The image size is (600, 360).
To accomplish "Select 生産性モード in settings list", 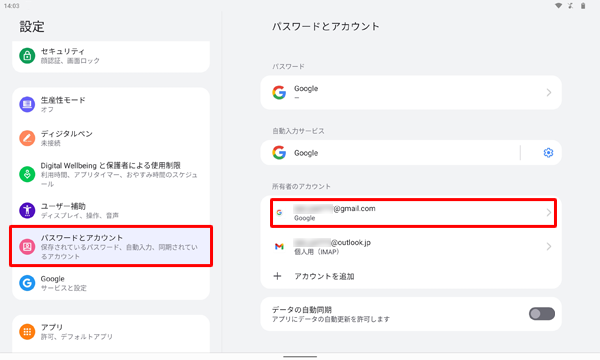I will coord(111,104).
